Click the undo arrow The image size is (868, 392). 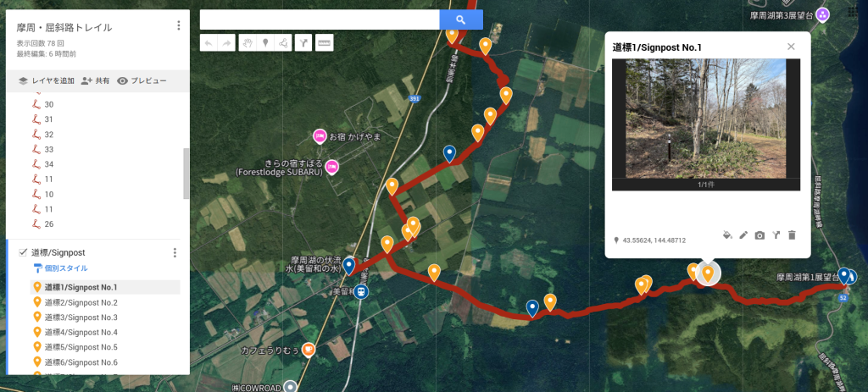(209, 42)
